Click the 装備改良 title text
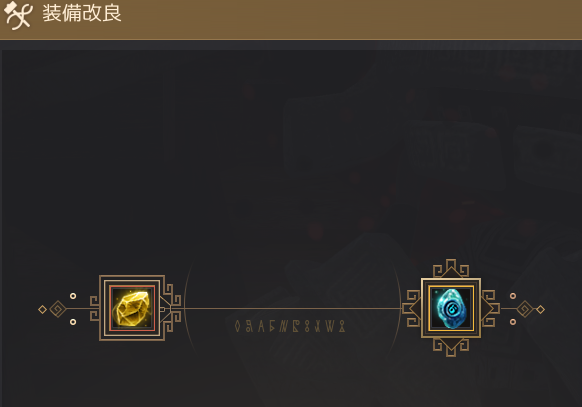582x407 pixels. [x=82, y=13]
